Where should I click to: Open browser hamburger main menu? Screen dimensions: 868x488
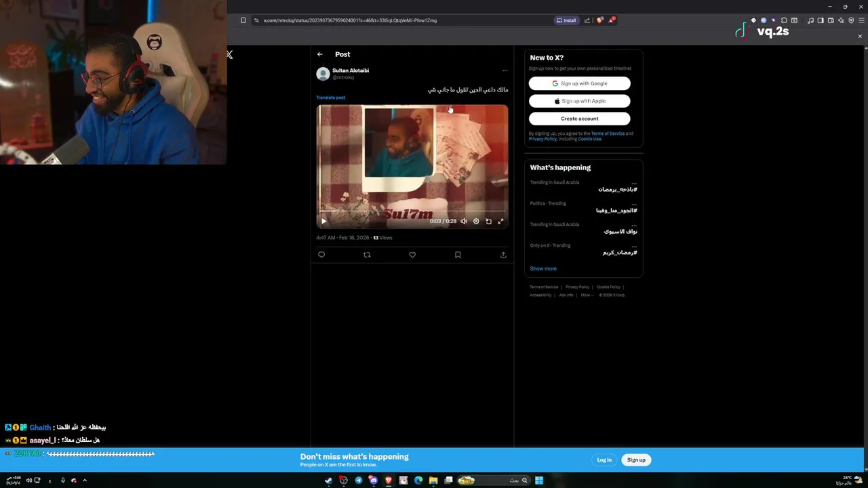click(861, 20)
